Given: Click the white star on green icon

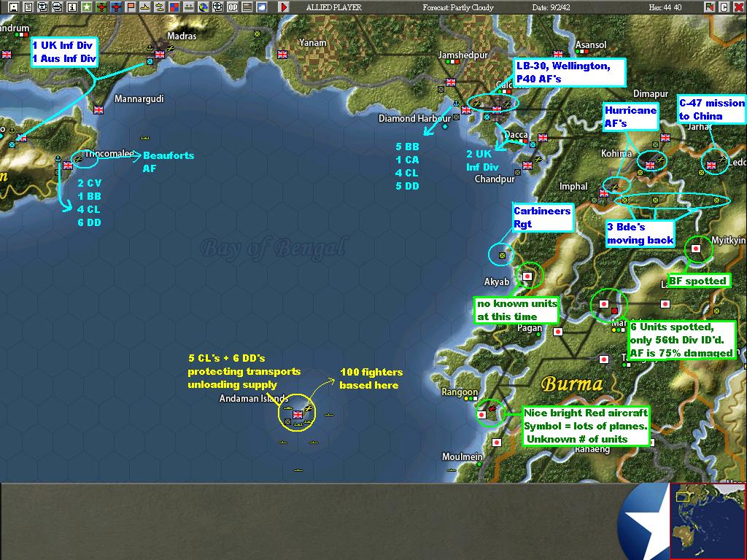Looking at the screenshot, I should 87,7.
